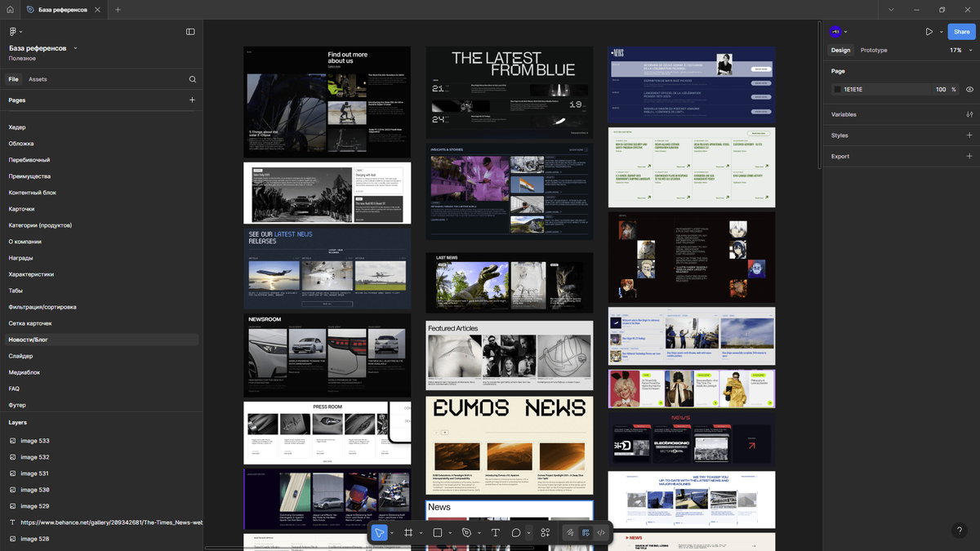
Task: Switch to Design mode in toolbar
Action: coord(586,532)
